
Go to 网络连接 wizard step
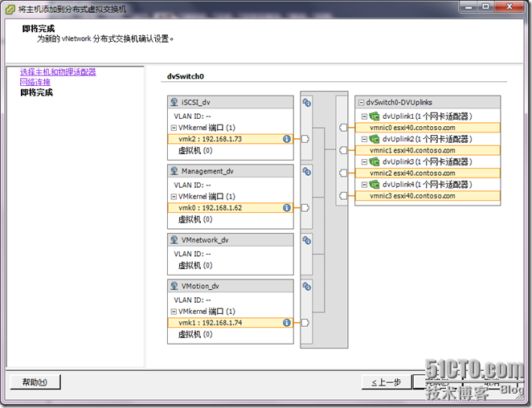pyautogui.click(x=35, y=82)
